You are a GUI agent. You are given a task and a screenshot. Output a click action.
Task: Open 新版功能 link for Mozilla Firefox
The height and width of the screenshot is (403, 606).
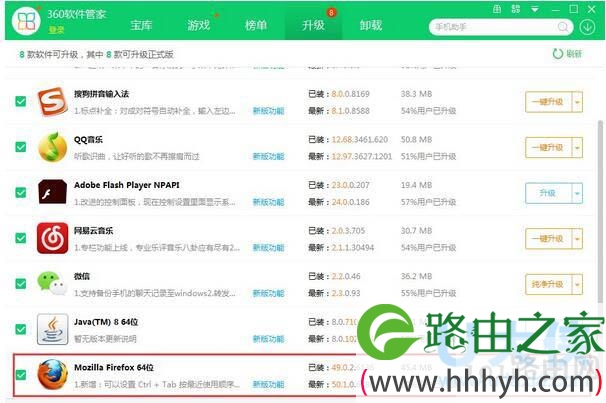(x=269, y=384)
